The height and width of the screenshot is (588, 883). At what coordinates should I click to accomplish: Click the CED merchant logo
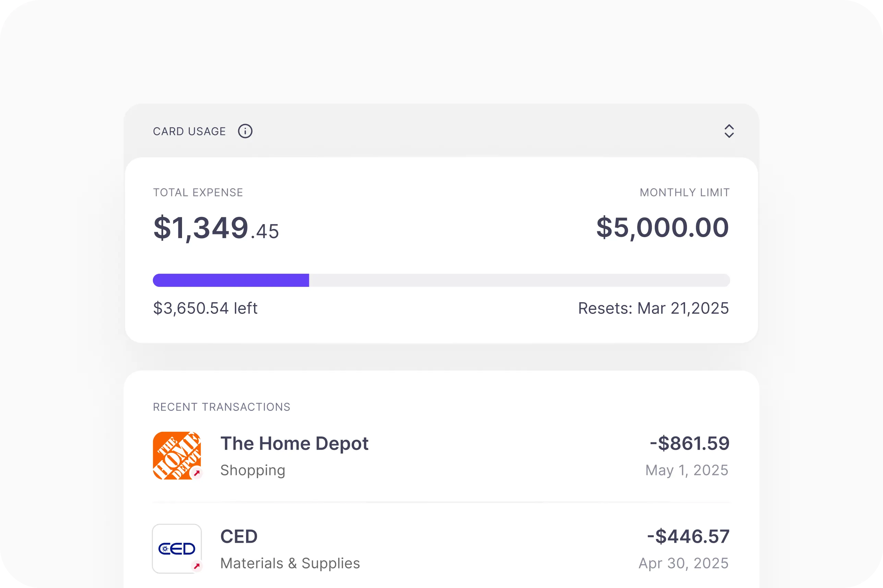[x=177, y=549]
